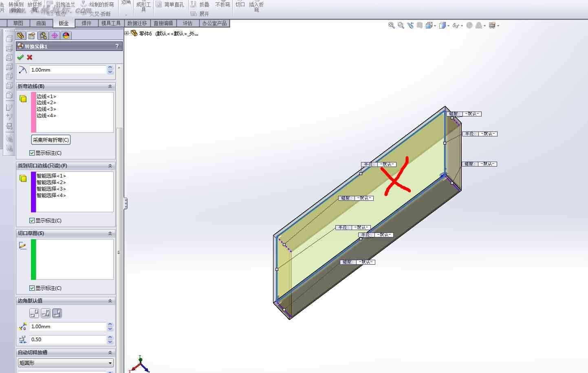Open the Section View dropdown arrow
This screenshot has width=588, height=373.
coord(435,26)
